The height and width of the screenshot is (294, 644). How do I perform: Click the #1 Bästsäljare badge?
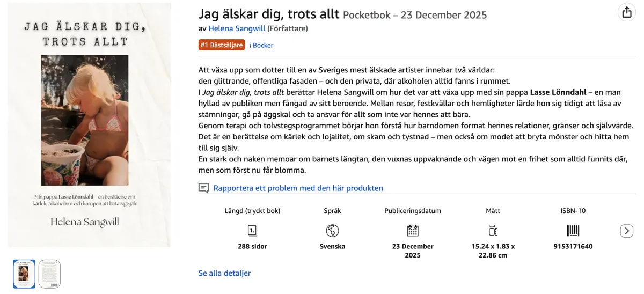pyautogui.click(x=222, y=45)
